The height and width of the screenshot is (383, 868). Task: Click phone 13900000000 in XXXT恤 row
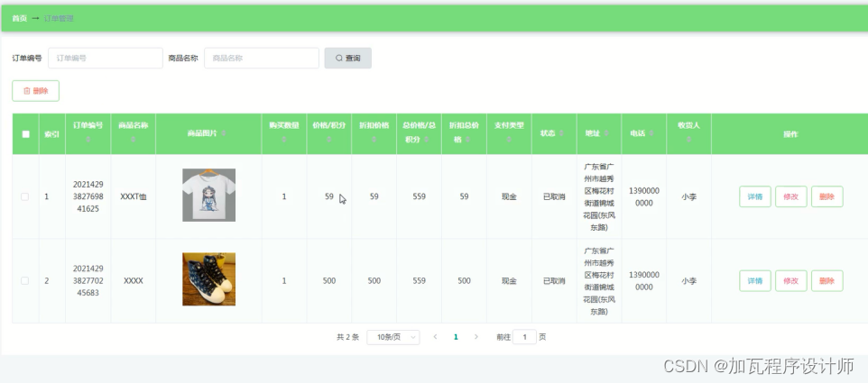coord(644,196)
